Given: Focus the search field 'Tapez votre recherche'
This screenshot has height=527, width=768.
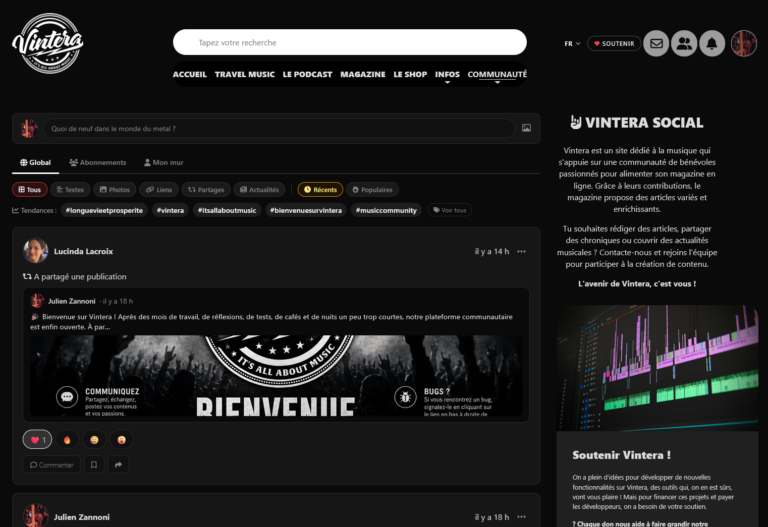Looking at the screenshot, I should [x=350, y=42].
